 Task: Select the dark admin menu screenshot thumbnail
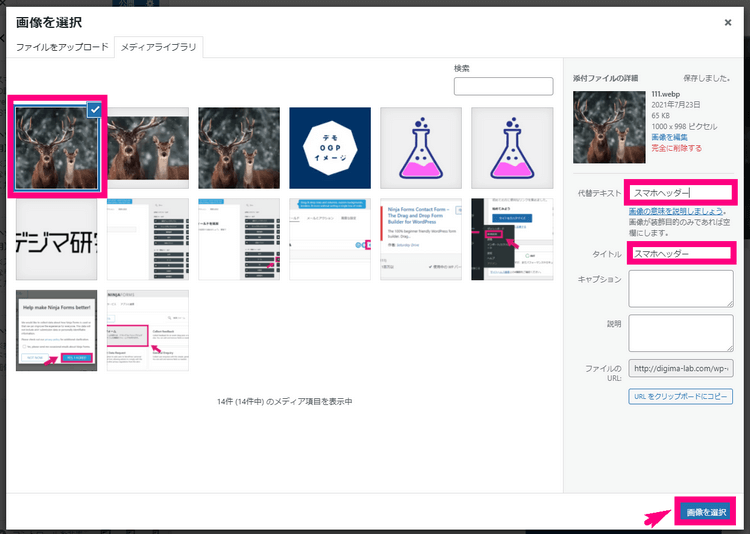click(x=512, y=239)
